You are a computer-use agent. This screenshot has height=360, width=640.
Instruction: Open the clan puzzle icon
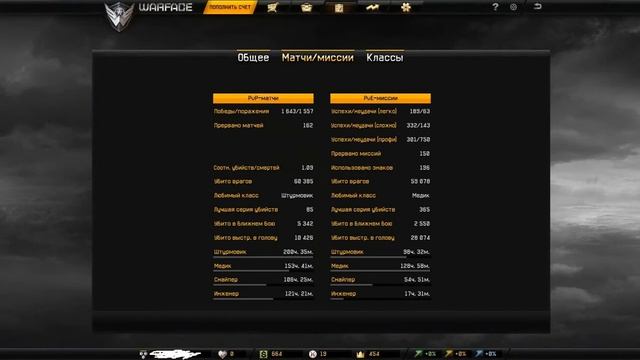pyautogui.click(x=406, y=7)
